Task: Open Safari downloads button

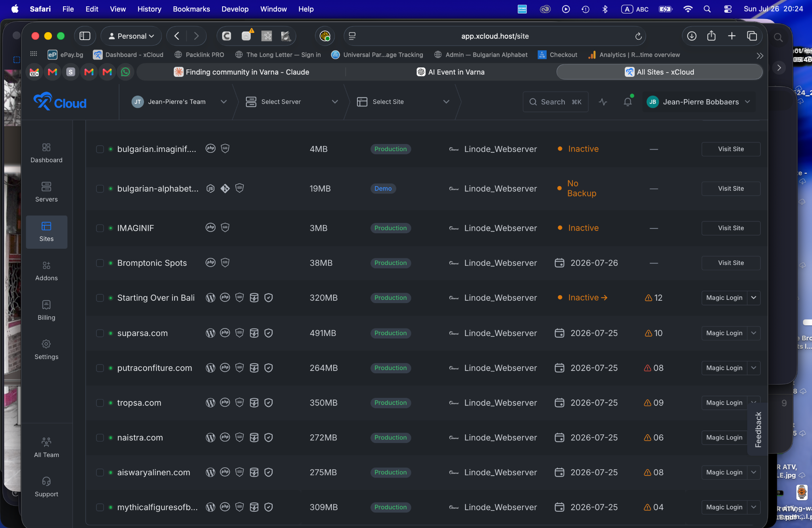Action: pos(692,36)
